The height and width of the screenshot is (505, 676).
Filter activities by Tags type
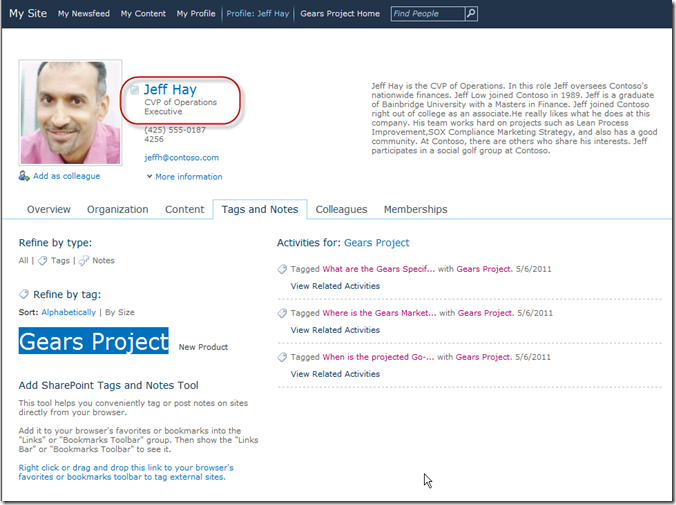tap(60, 260)
